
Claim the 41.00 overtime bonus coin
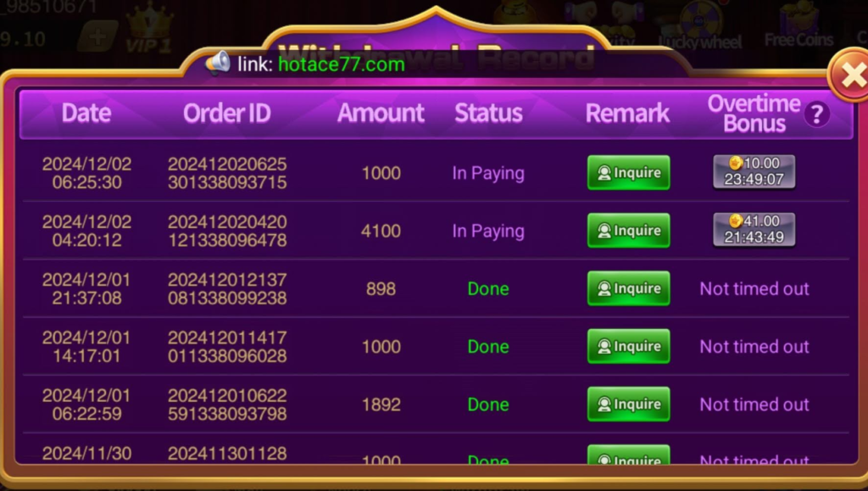754,229
